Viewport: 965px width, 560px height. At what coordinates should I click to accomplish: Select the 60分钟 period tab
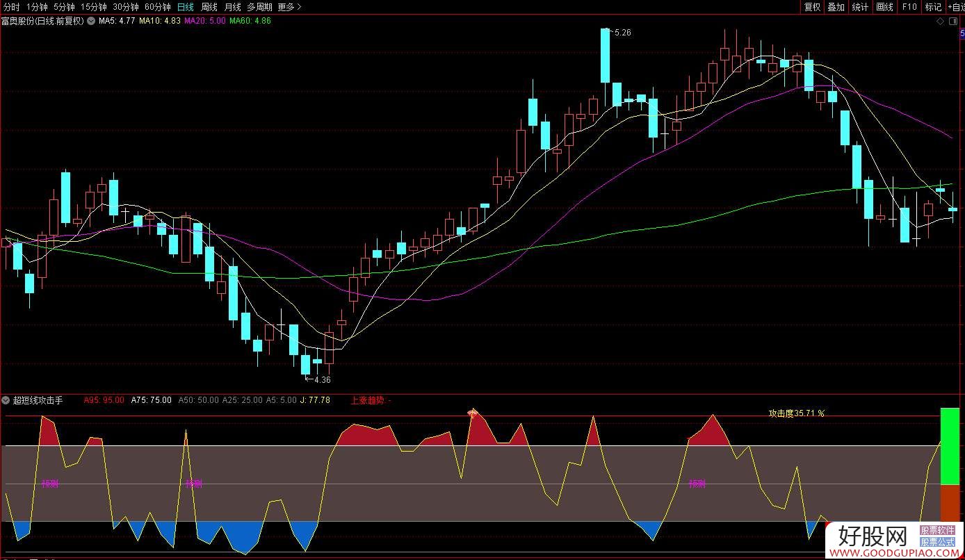point(158,7)
